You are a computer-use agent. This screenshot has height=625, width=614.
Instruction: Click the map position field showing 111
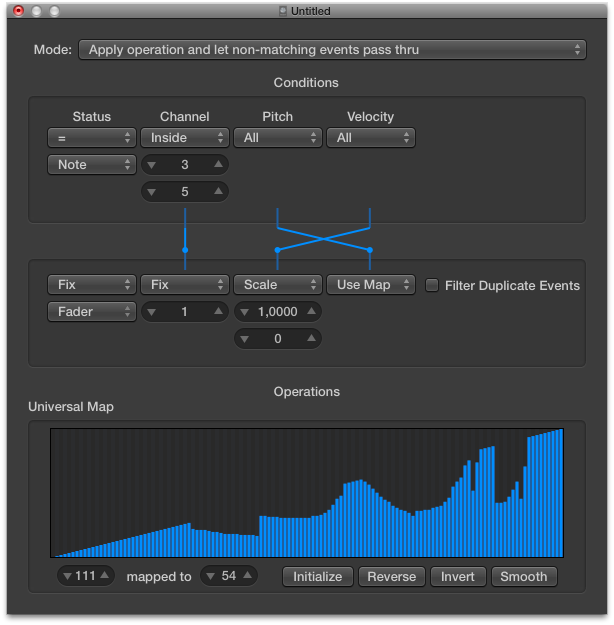click(x=86, y=576)
